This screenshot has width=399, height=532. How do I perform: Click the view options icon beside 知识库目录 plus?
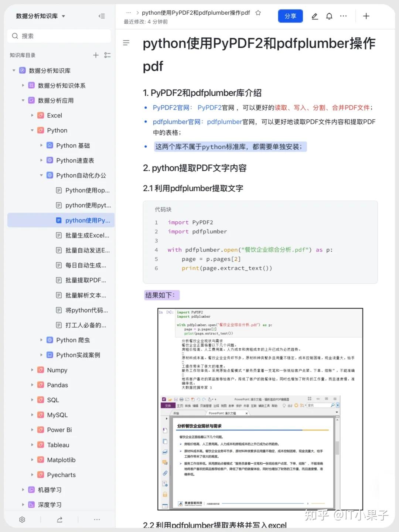point(108,55)
